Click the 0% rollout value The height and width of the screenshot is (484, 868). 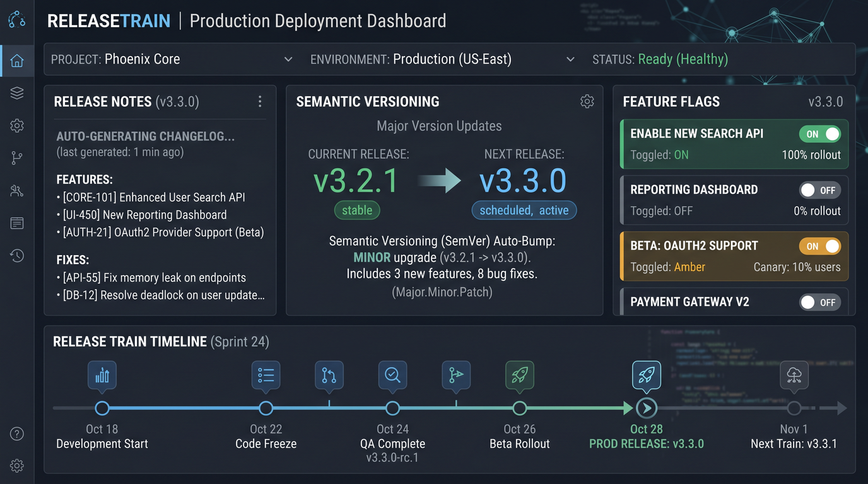pyautogui.click(x=817, y=211)
